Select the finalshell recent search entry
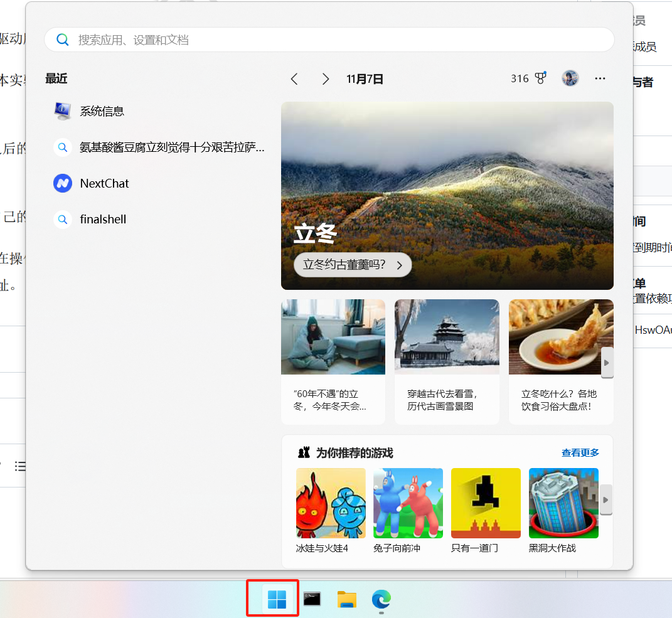 click(103, 219)
